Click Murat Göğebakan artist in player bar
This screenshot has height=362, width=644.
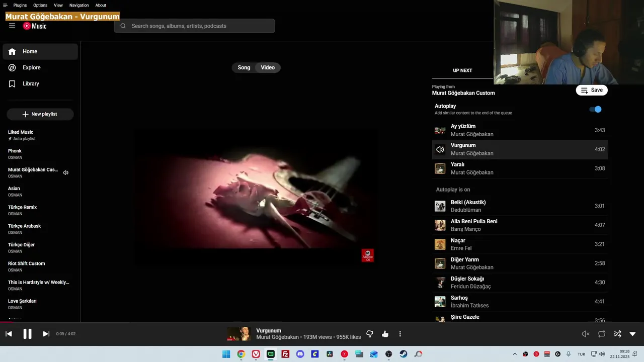coord(278,337)
